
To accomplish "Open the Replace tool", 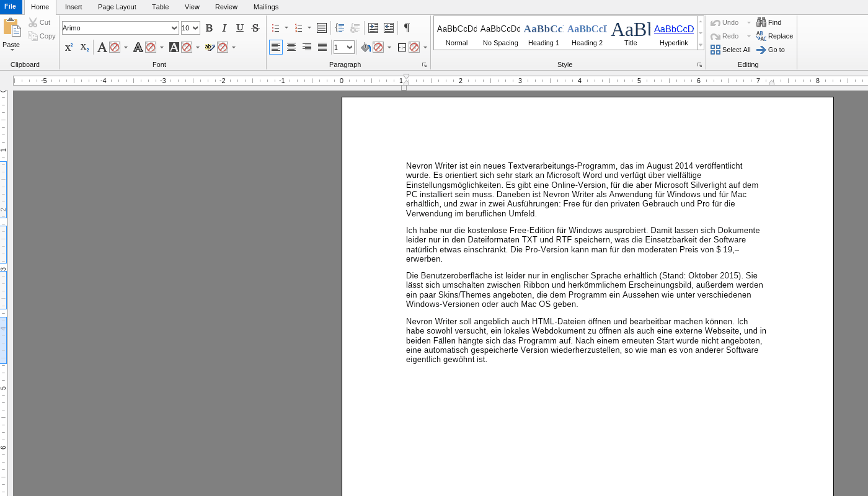I will tap(774, 36).
